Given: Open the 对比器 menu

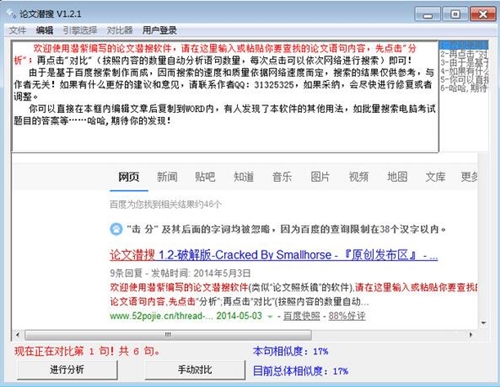Looking at the screenshot, I should point(120,30).
